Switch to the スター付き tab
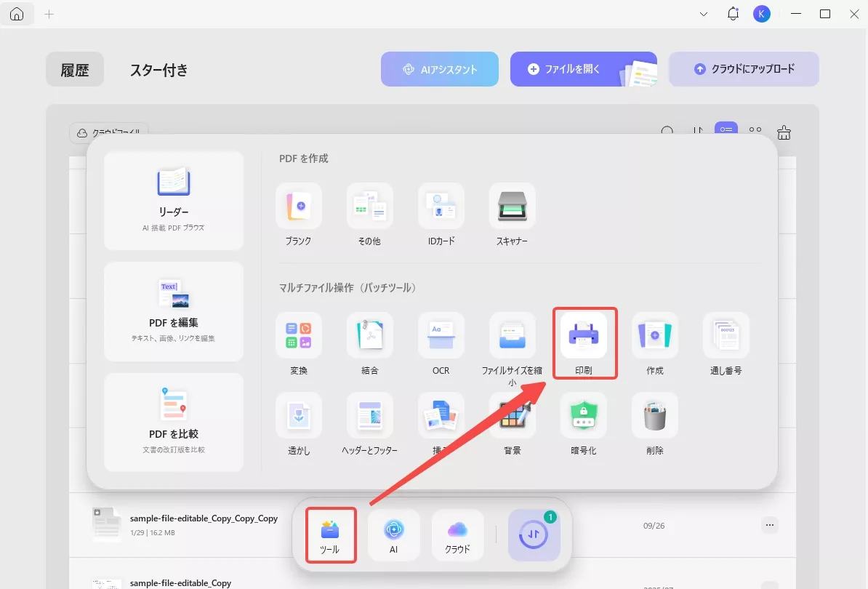This screenshot has width=868, height=589. 159,70
